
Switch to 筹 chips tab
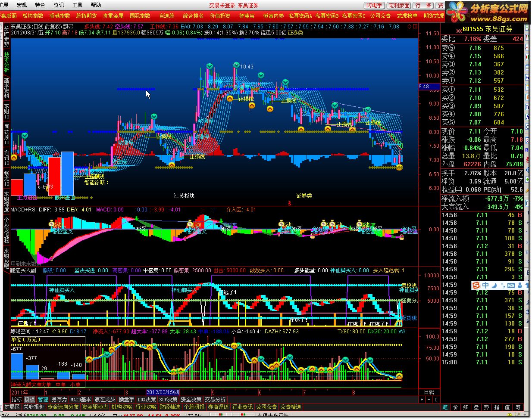(x=517, y=407)
